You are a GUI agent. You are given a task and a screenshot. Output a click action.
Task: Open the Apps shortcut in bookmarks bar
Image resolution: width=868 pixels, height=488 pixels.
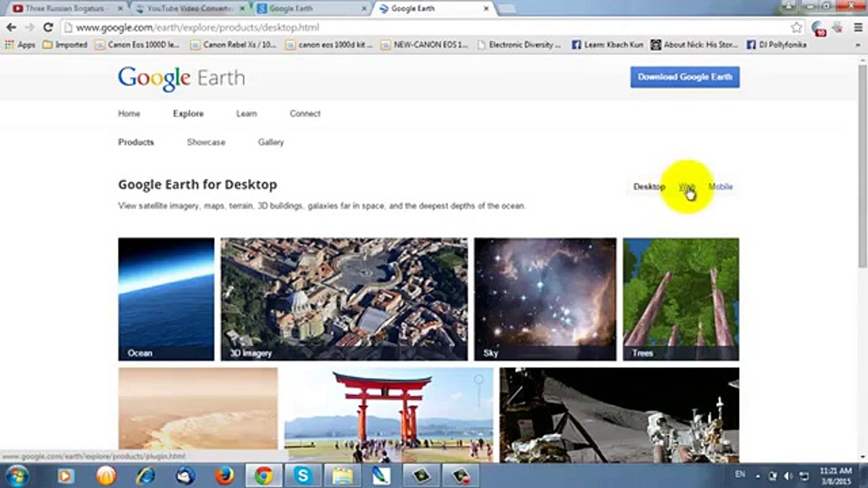tap(20, 45)
